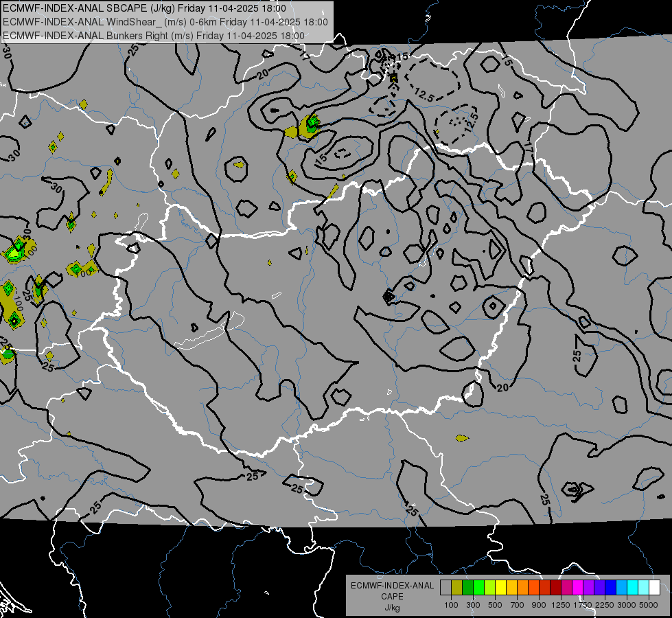
Task: Click the 3000 tick label in legend
Action: [627, 605]
